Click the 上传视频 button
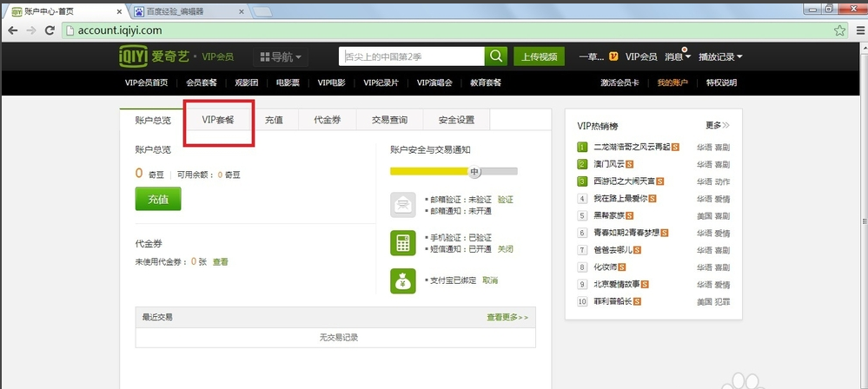Image resolution: width=868 pixels, height=389 pixels. coord(540,56)
